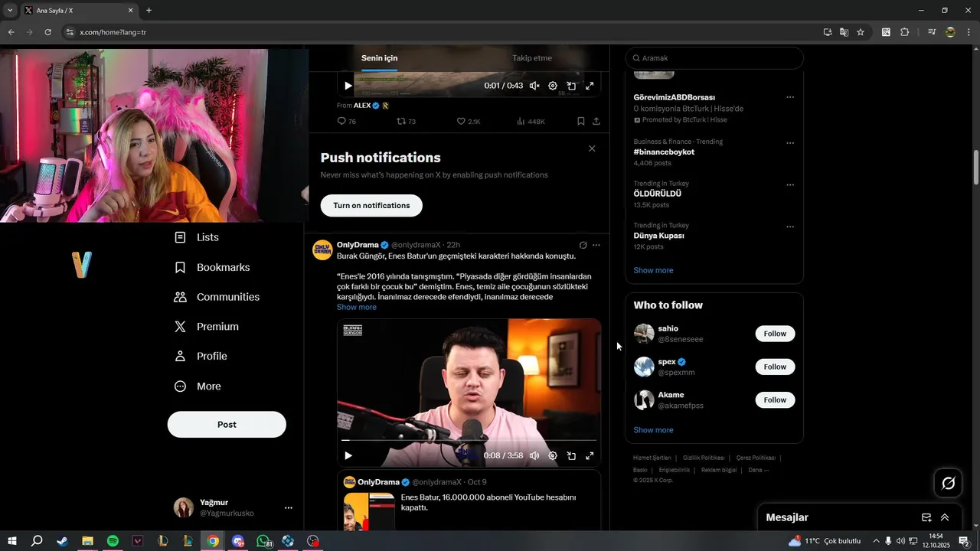Screen dimensions: 980x551
Task: Enter fullscreen on top ALEX video
Action: pos(590,86)
